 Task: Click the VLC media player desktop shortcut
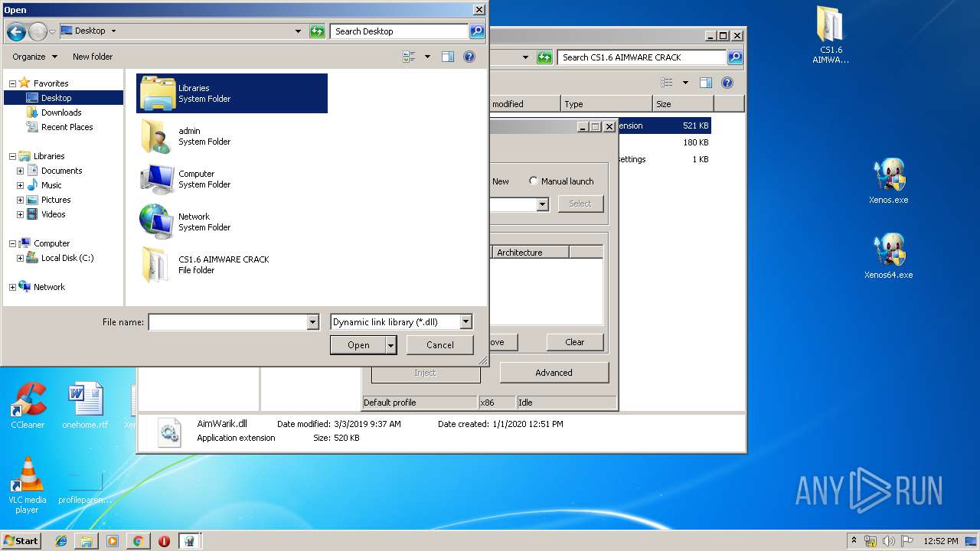28,484
